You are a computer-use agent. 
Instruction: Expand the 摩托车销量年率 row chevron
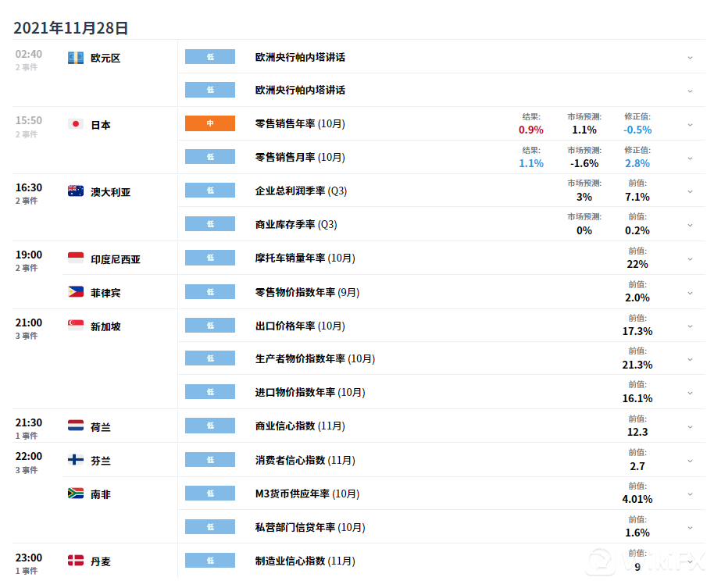coord(690,258)
